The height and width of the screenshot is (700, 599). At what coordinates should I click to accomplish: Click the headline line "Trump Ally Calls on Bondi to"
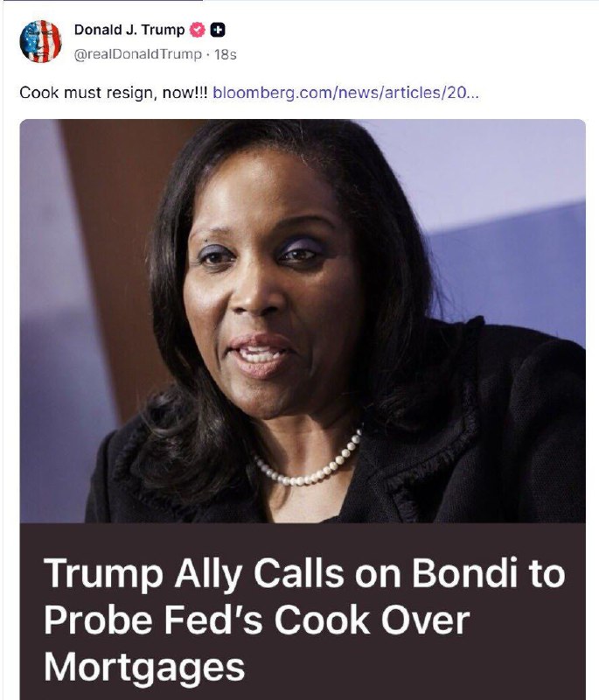[x=304, y=574]
